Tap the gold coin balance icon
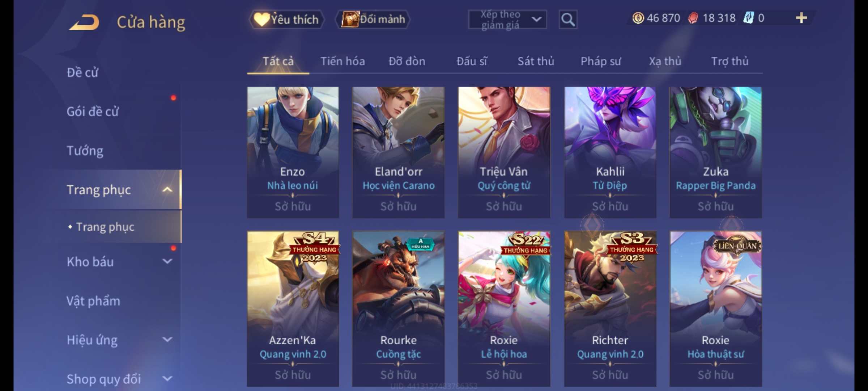 coord(638,18)
